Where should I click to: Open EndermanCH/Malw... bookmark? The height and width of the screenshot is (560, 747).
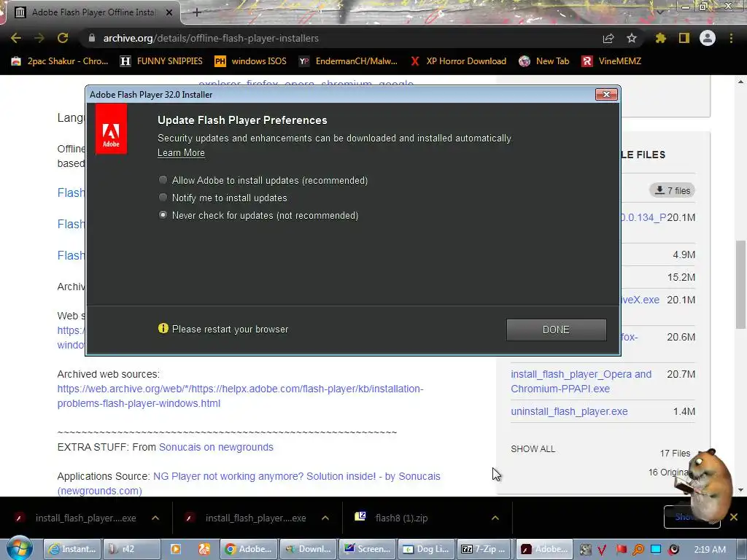coord(348,61)
